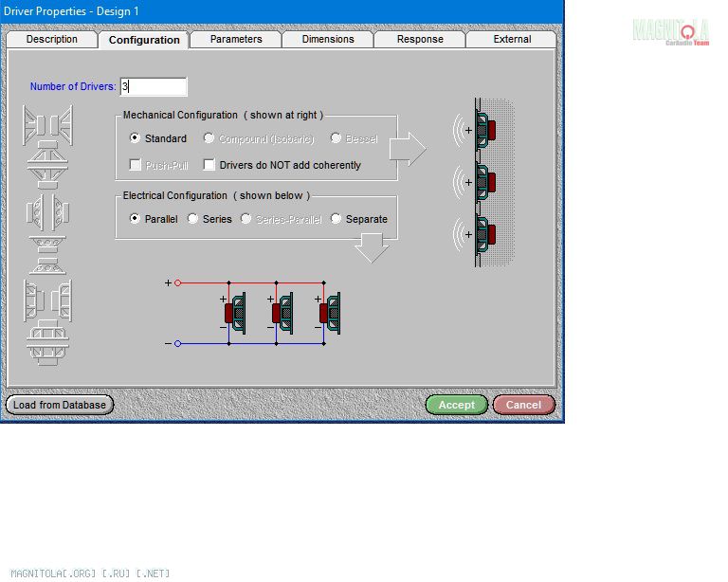Click the rightmost driver in the wiring diagram
This screenshot has width=728, height=582.
330,312
